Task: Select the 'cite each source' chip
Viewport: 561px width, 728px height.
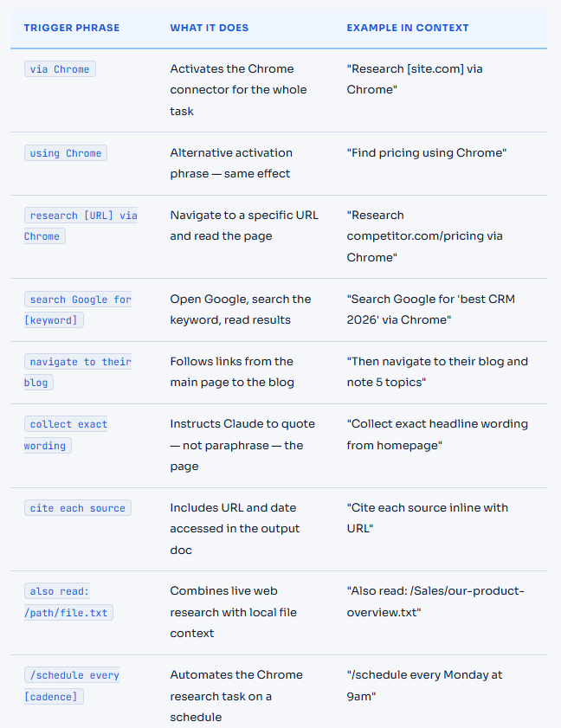Action: click(78, 508)
